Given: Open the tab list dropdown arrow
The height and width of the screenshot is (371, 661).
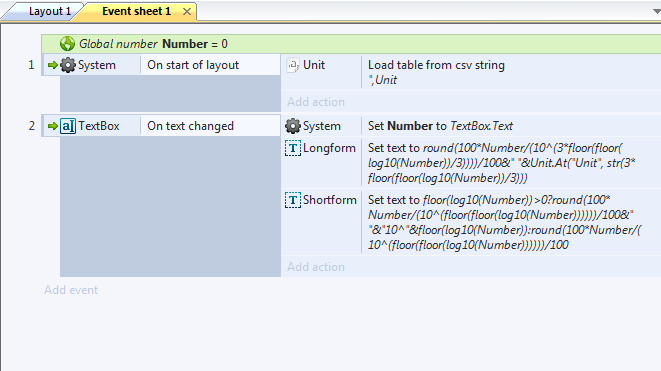Looking at the screenshot, I should click(x=656, y=11).
